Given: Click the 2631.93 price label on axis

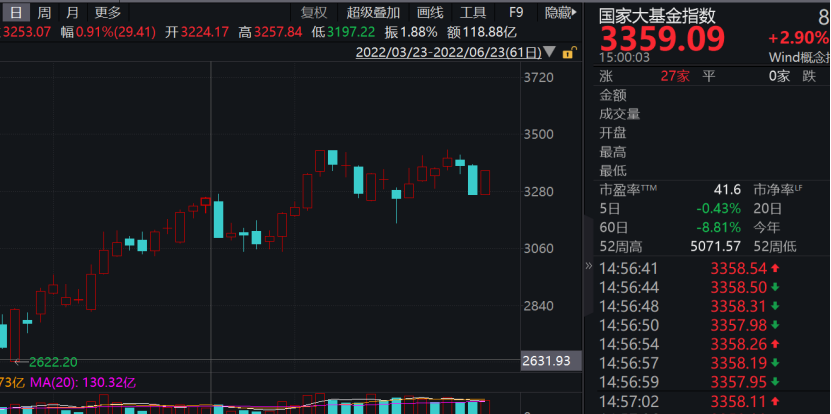Looking at the screenshot, I should [x=545, y=361].
